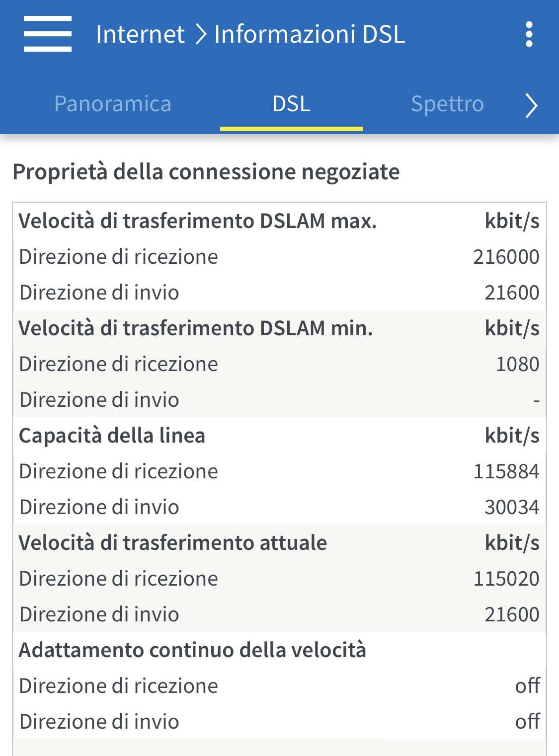
Task: Click the off value for Direzione di ricezione
Action: [x=527, y=686]
